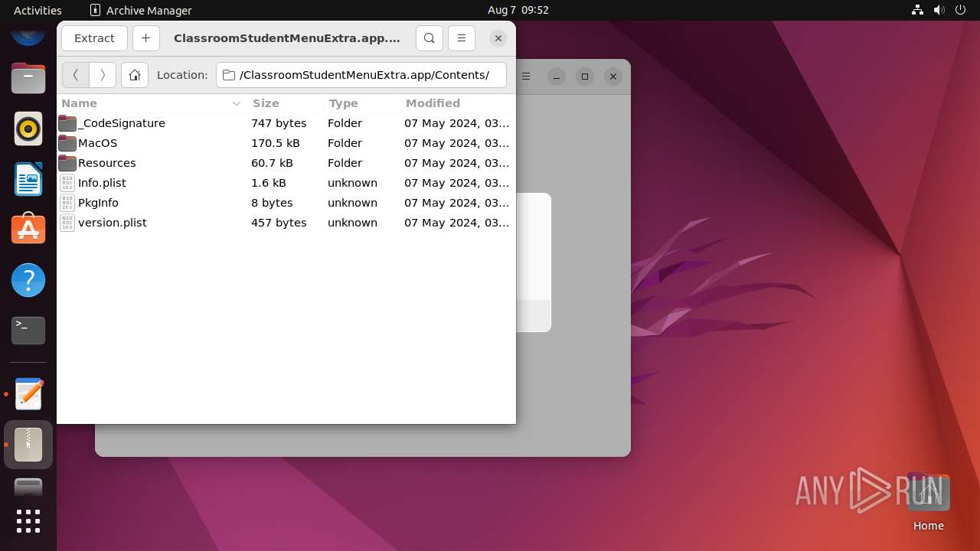Click the 8 bytes size cell

(272, 203)
